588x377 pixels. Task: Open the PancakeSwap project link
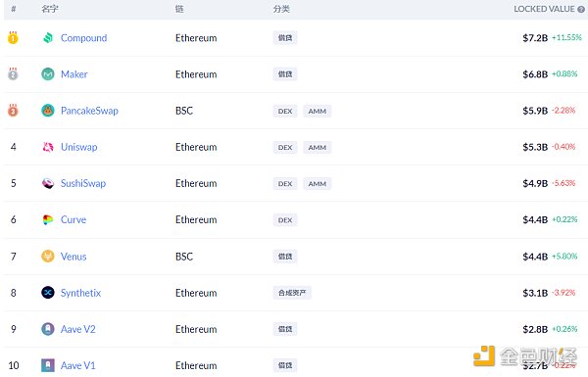pos(89,111)
